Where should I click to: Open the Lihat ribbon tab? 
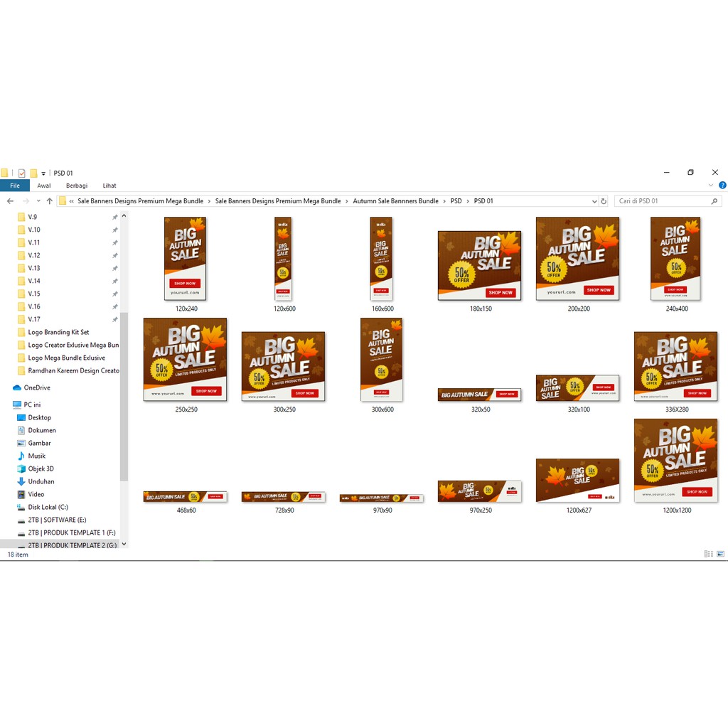pyautogui.click(x=109, y=186)
